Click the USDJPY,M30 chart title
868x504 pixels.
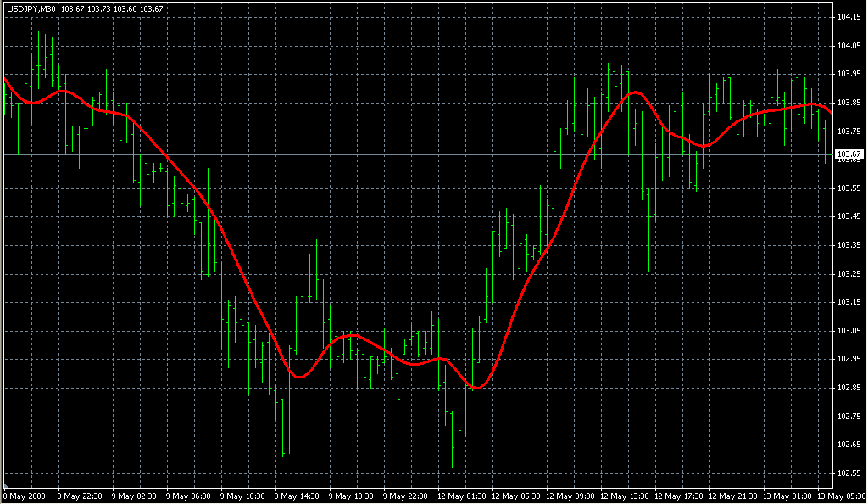(30, 8)
